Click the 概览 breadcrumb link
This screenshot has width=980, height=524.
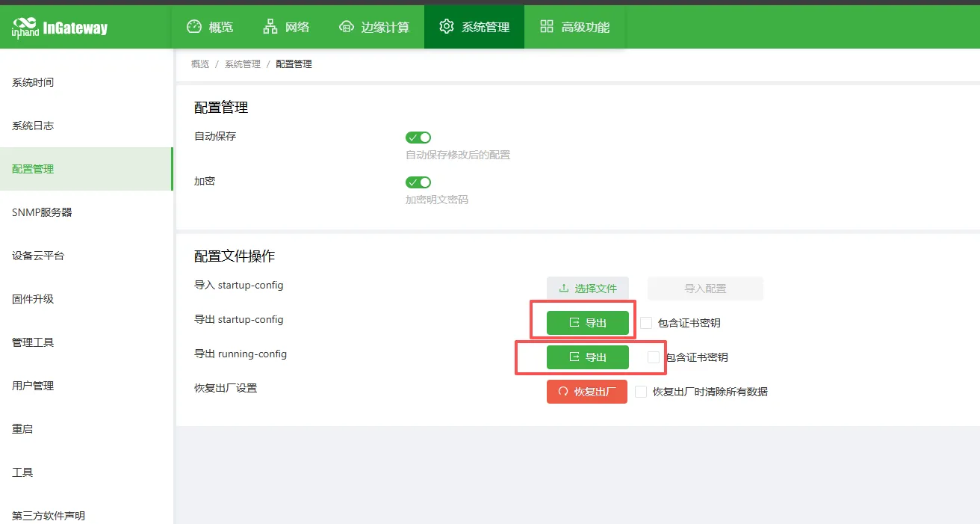(200, 64)
